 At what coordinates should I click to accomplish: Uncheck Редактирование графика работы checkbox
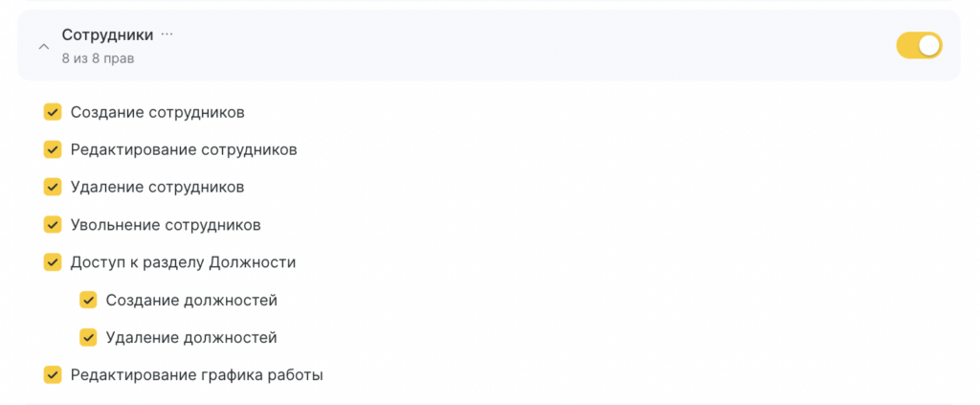pos(53,375)
